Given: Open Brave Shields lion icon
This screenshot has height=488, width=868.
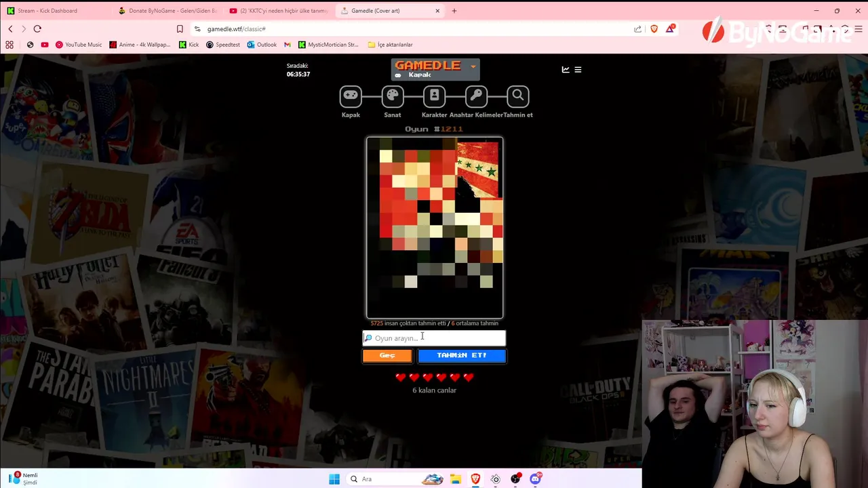Looking at the screenshot, I should pos(654,29).
